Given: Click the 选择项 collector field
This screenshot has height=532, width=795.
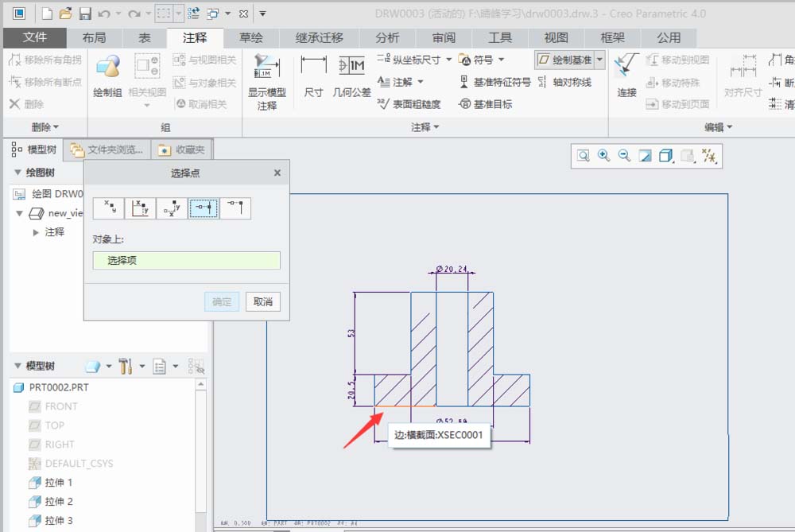Looking at the screenshot, I should pyautogui.click(x=186, y=260).
